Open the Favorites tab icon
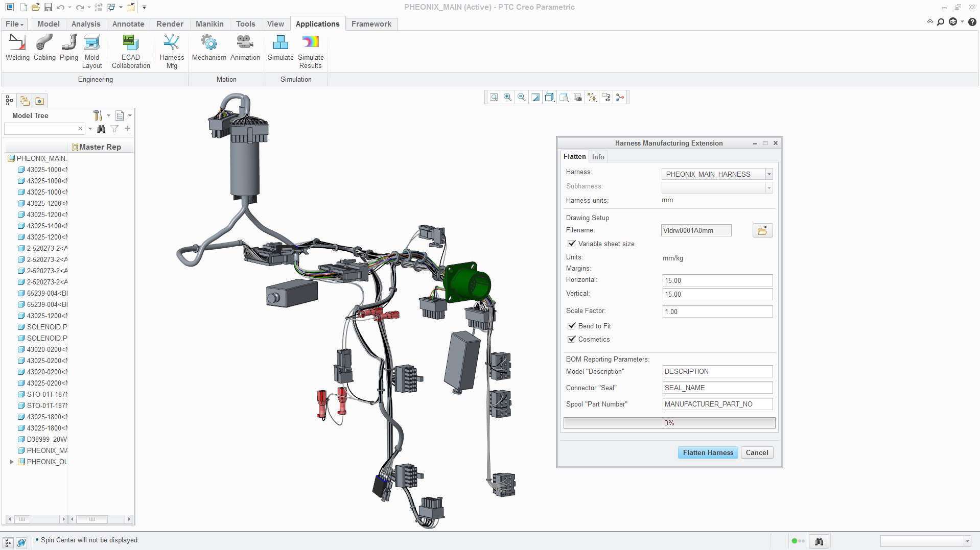 (40, 101)
